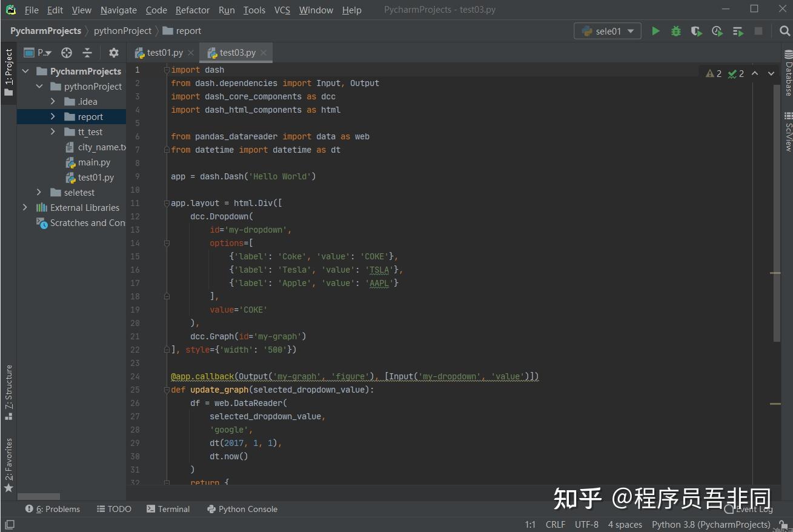Collapse the code fold at app.layout
Image resolution: width=793 pixels, height=532 pixels.
tap(167, 202)
